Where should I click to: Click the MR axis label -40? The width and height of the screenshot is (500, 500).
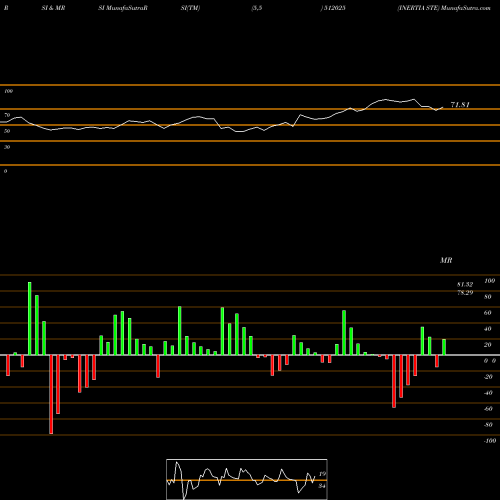pos(488,393)
